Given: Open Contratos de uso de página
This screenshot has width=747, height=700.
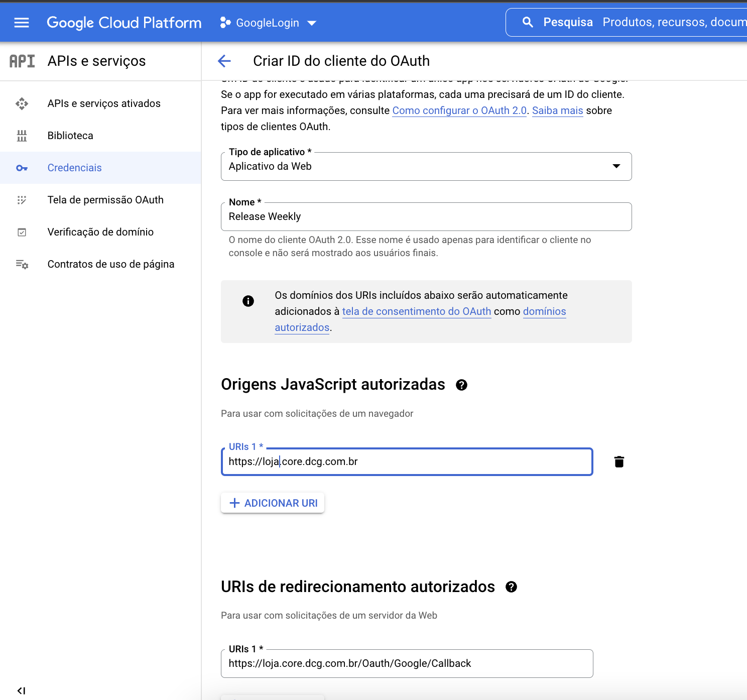Looking at the screenshot, I should tap(100, 264).
